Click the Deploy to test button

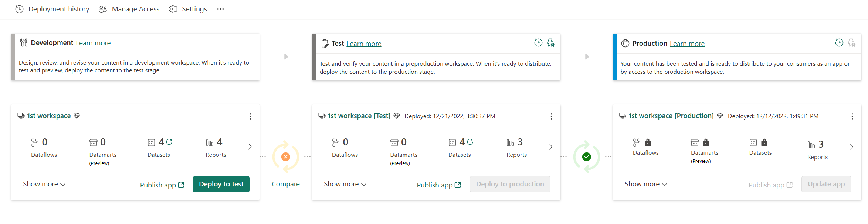(221, 184)
